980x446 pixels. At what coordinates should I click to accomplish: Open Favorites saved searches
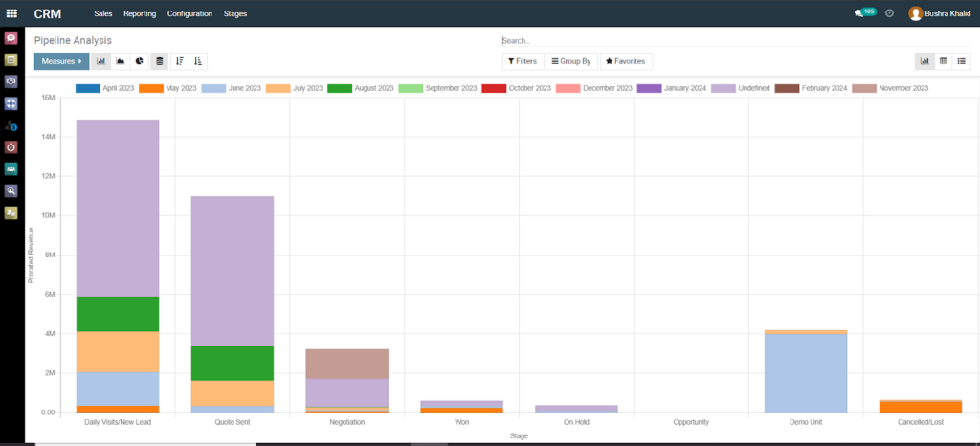tap(626, 61)
